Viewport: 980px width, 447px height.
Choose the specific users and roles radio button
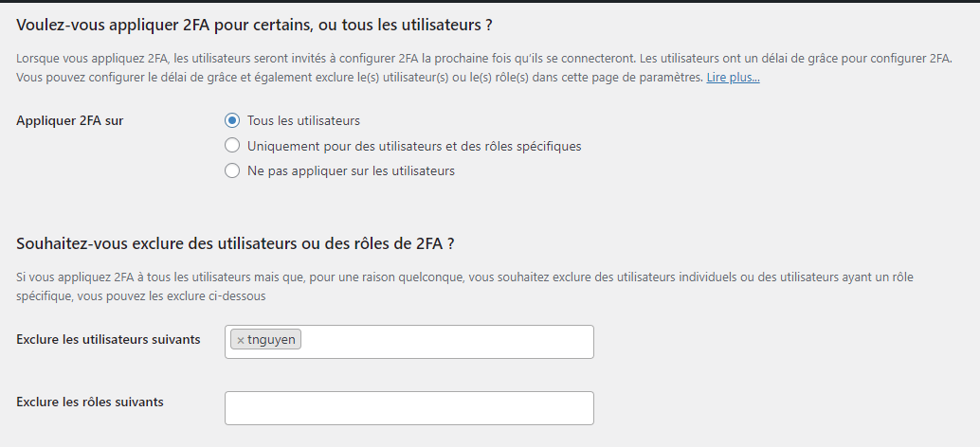tap(232, 146)
